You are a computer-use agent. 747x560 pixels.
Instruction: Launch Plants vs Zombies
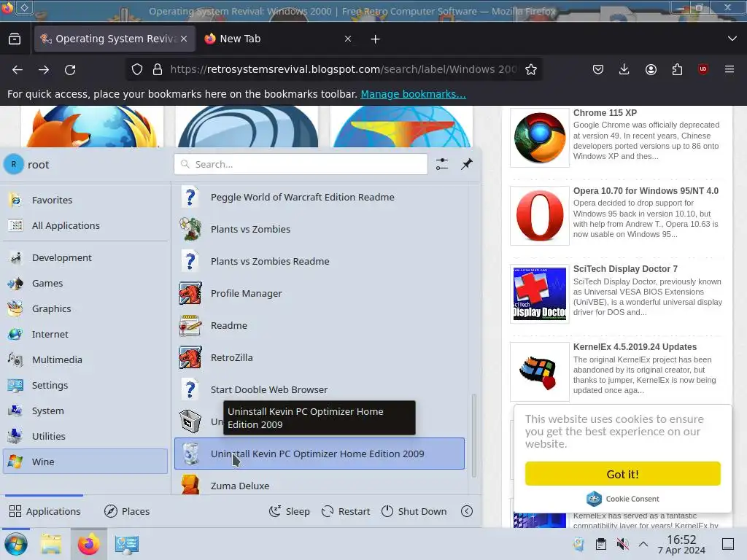click(x=320, y=229)
